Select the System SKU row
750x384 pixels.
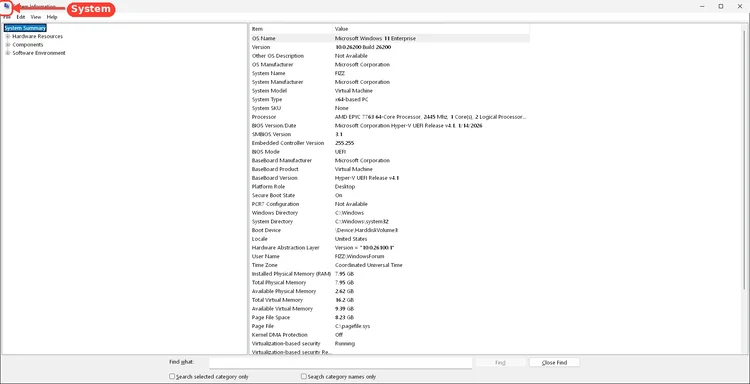390,108
